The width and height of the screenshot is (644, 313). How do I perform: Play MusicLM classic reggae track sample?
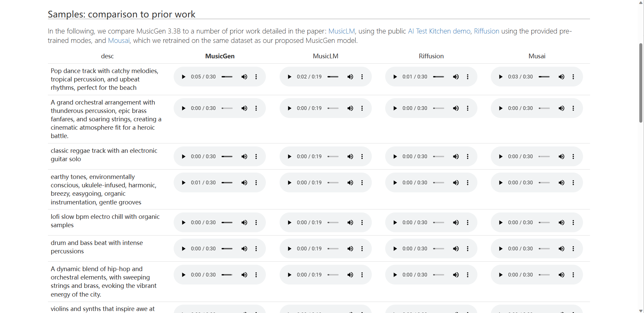click(x=289, y=156)
